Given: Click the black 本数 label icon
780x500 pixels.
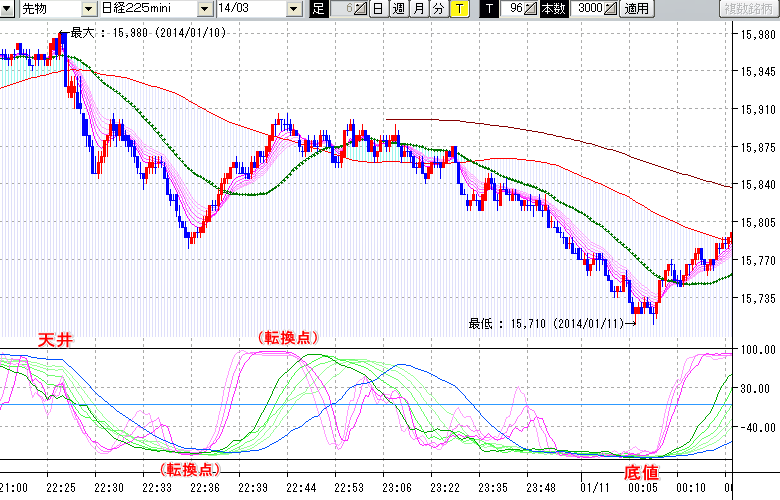Looking at the screenshot, I should pos(552,9).
